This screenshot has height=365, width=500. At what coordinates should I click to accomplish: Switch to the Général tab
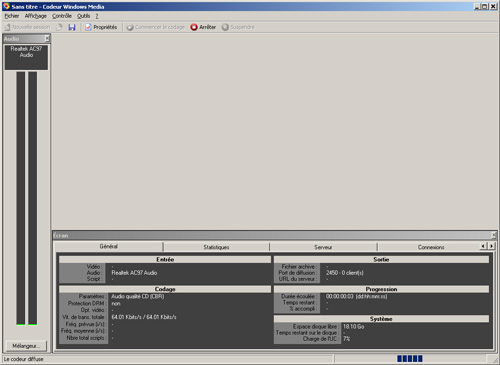[x=109, y=246]
